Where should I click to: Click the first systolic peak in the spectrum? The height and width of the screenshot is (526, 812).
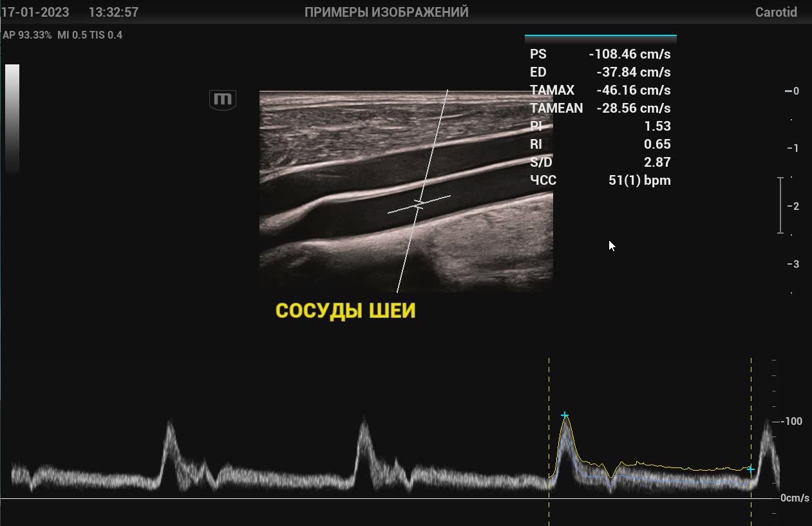(170, 426)
